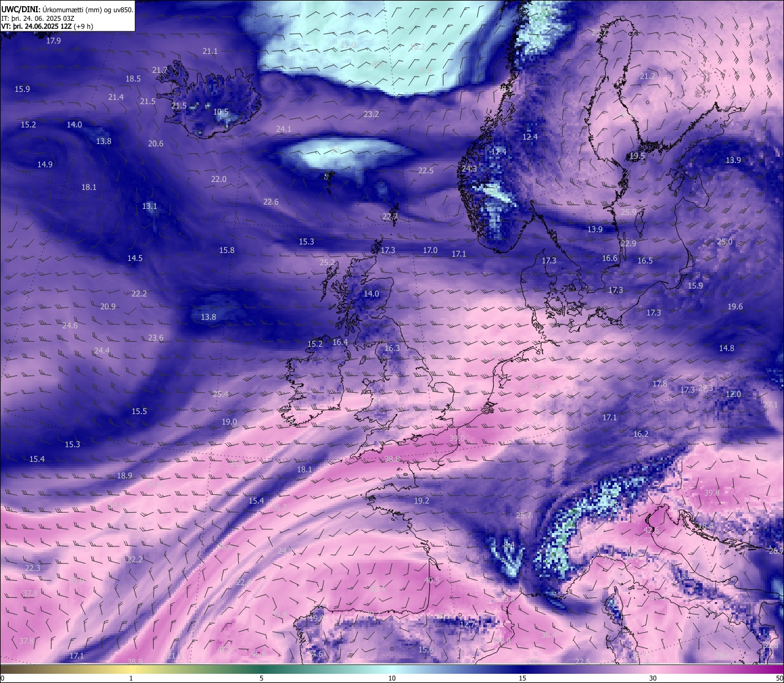Click the 14.8 value over eastern Europe
Image resolution: width=784 pixels, height=683 pixels.
pyautogui.click(x=726, y=348)
